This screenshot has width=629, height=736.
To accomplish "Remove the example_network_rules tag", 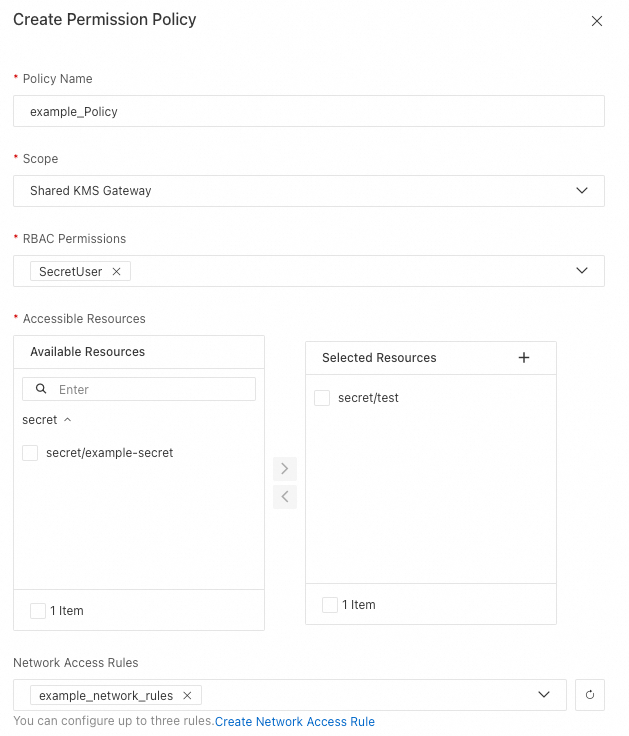I will pyautogui.click(x=187, y=696).
